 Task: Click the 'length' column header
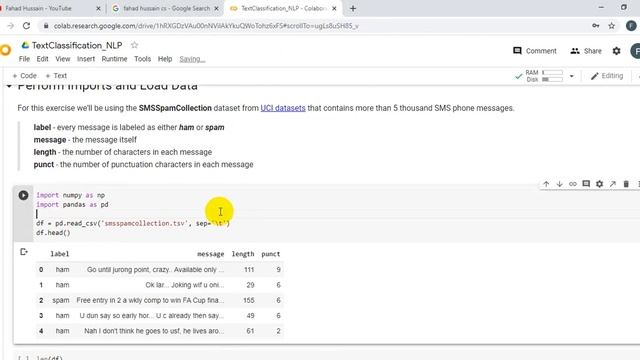(x=243, y=254)
